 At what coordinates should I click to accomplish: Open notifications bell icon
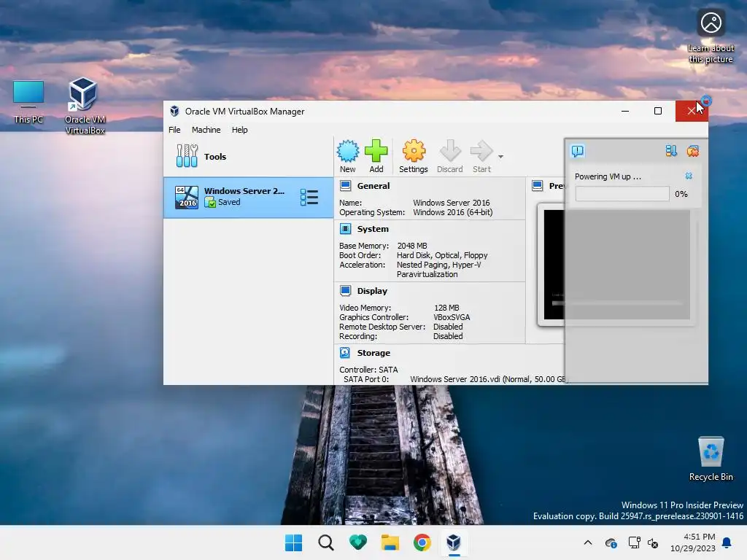point(727,542)
